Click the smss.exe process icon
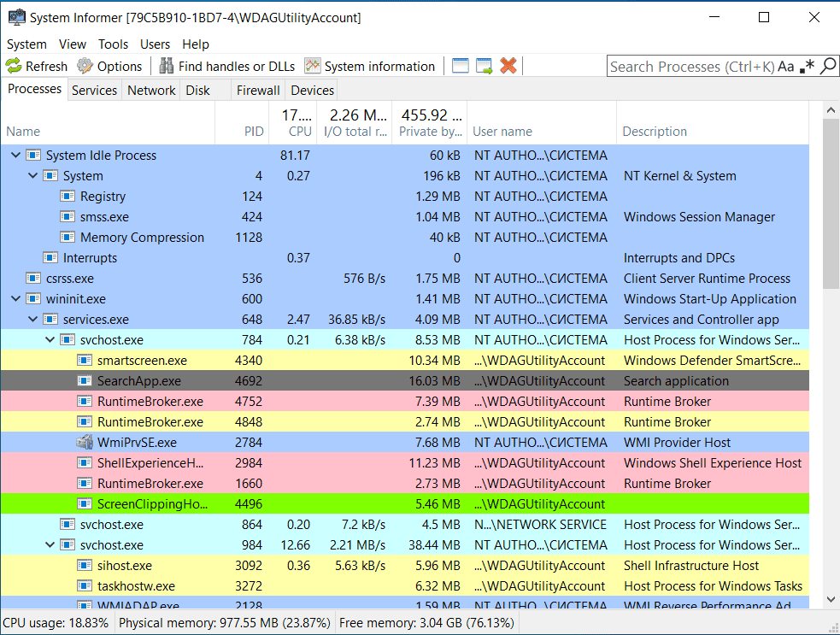 point(67,216)
